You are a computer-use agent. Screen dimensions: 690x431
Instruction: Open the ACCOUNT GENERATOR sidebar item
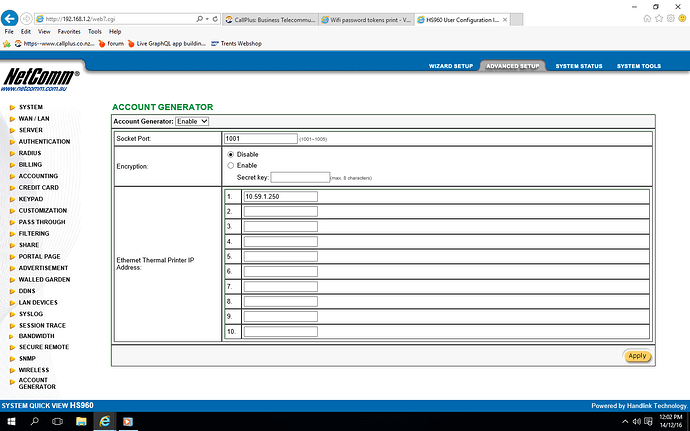pyautogui.click(x=37, y=383)
